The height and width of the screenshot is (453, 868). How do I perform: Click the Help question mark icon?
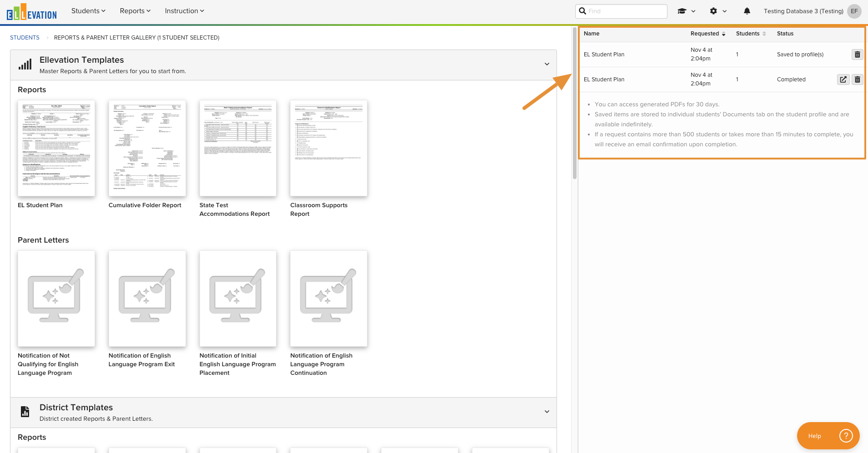click(846, 436)
